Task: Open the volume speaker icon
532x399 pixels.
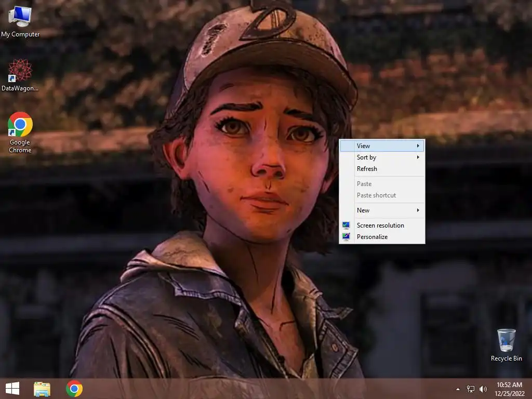Action: click(483, 389)
